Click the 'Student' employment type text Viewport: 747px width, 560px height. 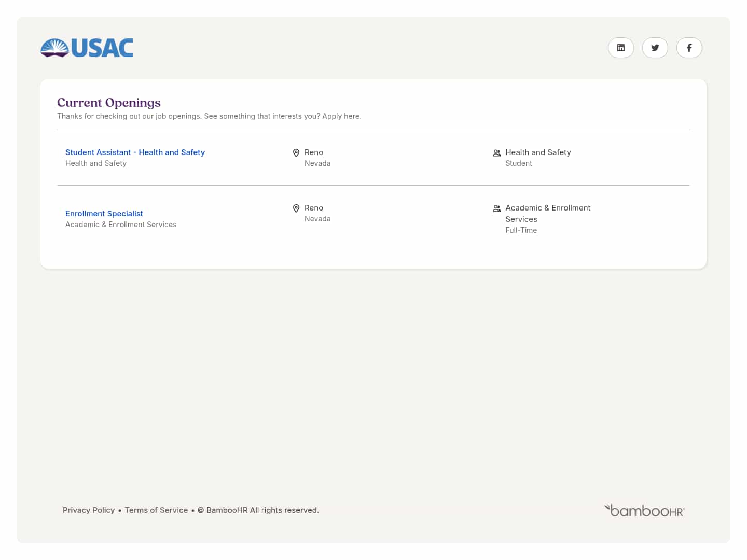519,163
